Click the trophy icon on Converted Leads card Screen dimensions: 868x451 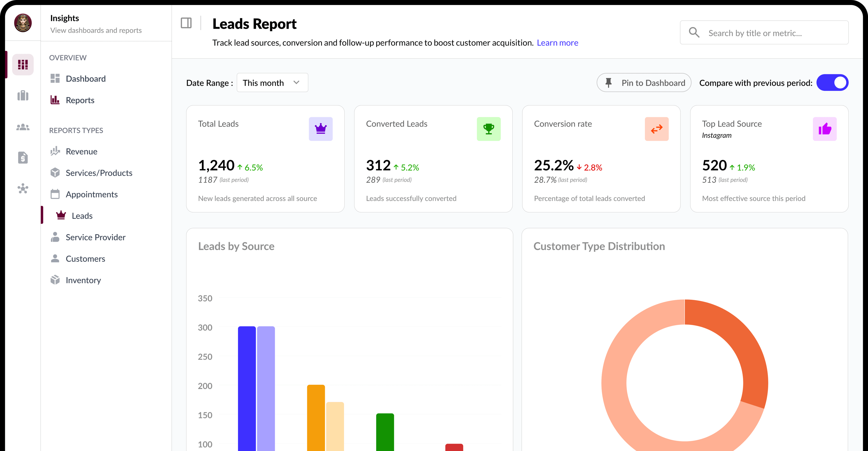click(x=488, y=129)
